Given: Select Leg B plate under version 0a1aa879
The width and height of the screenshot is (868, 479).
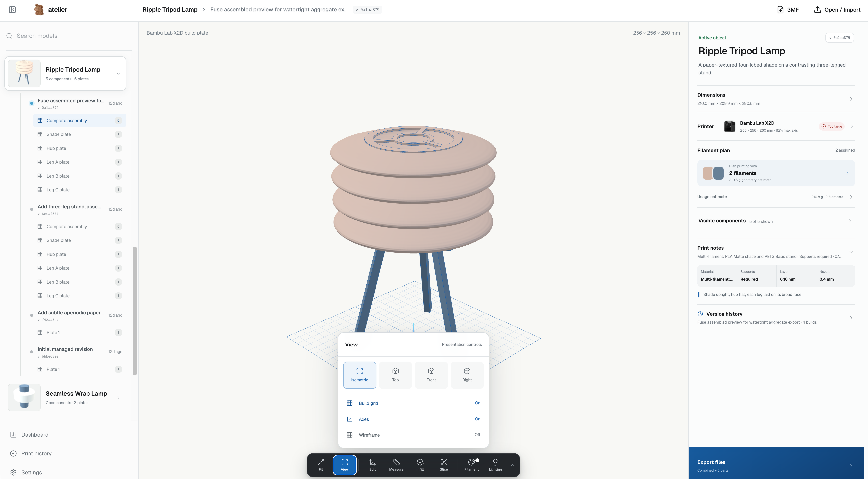Looking at the screenshot, I should tap(80, 176).
